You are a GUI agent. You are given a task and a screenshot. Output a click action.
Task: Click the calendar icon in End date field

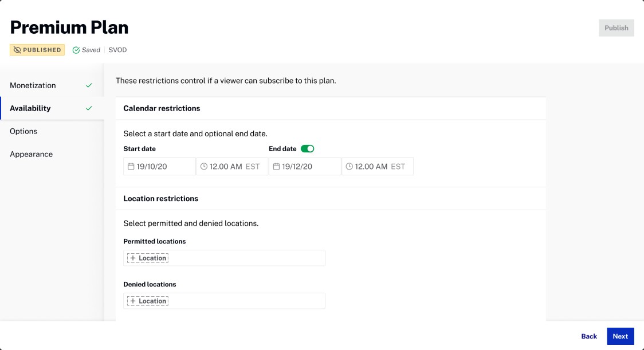(x=276, y=166)
